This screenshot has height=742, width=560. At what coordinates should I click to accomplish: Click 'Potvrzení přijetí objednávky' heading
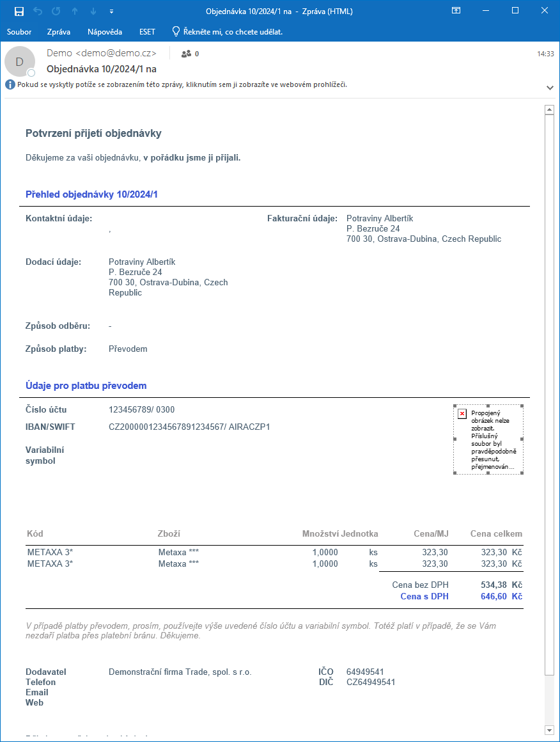pos(93,134)
